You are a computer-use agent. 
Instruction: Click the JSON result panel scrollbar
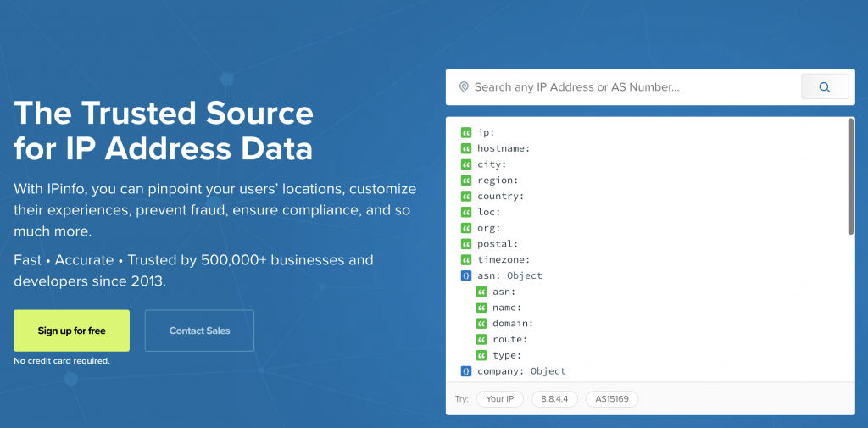(851, 176)
